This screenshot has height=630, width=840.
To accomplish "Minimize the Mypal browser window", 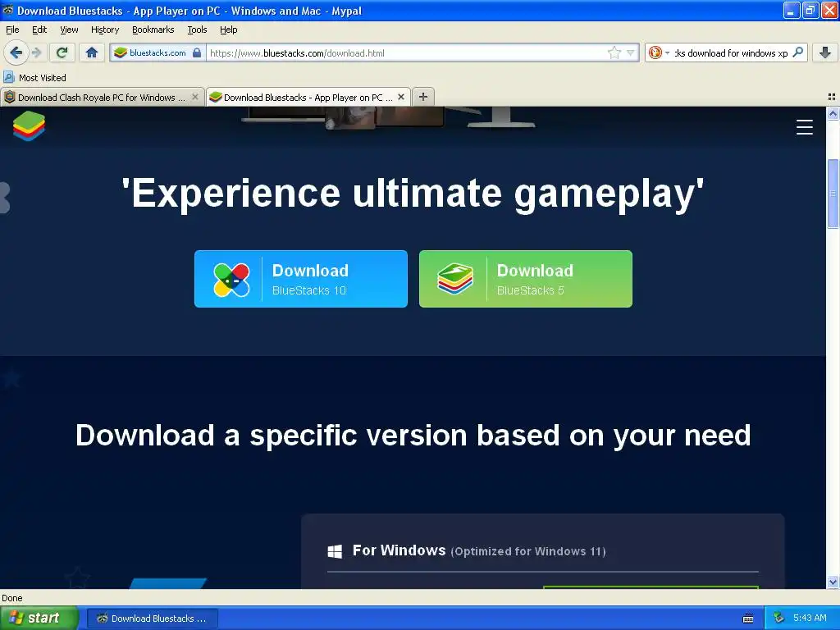I will point(792,10).
